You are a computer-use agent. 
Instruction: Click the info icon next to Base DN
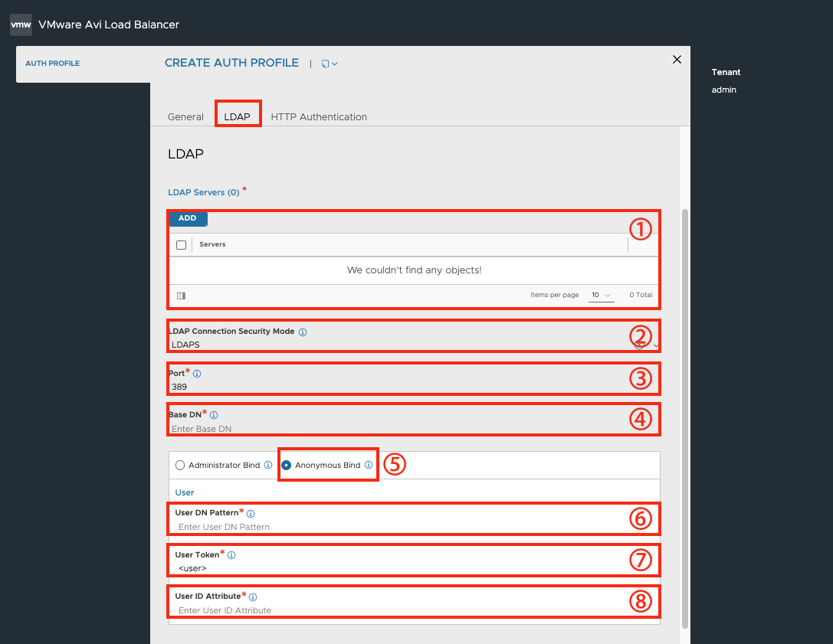(x=214, y=415)
